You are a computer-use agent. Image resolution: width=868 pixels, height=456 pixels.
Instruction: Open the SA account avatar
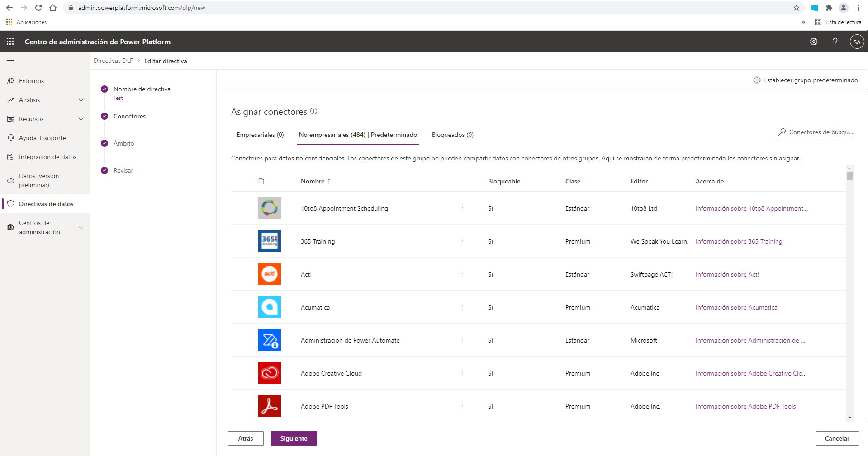(x=857, y=42)
